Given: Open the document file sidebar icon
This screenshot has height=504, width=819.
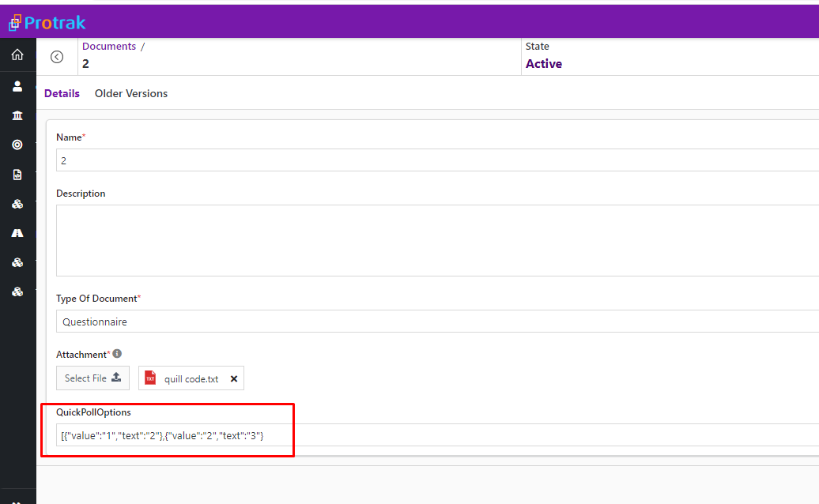Looking at the screenshot, I should click(x=17, y=175).
